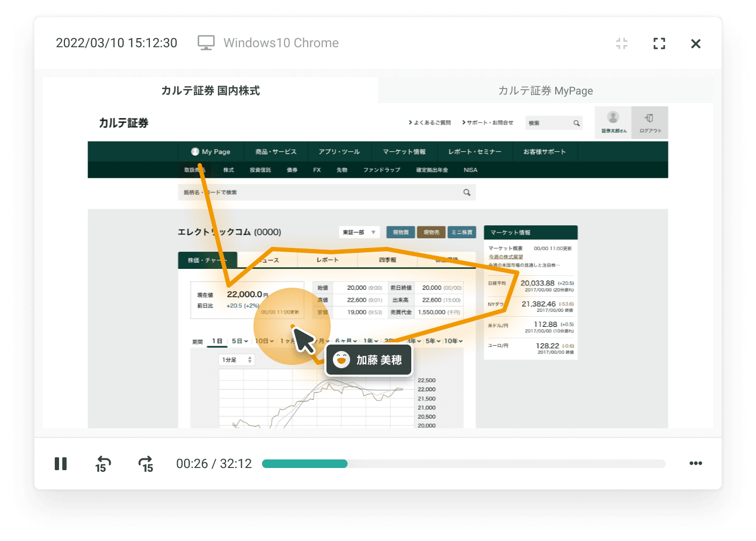The image size is (756, 541).
Task: Open the アプリ・ツール menu
Action: coord(339,152)
